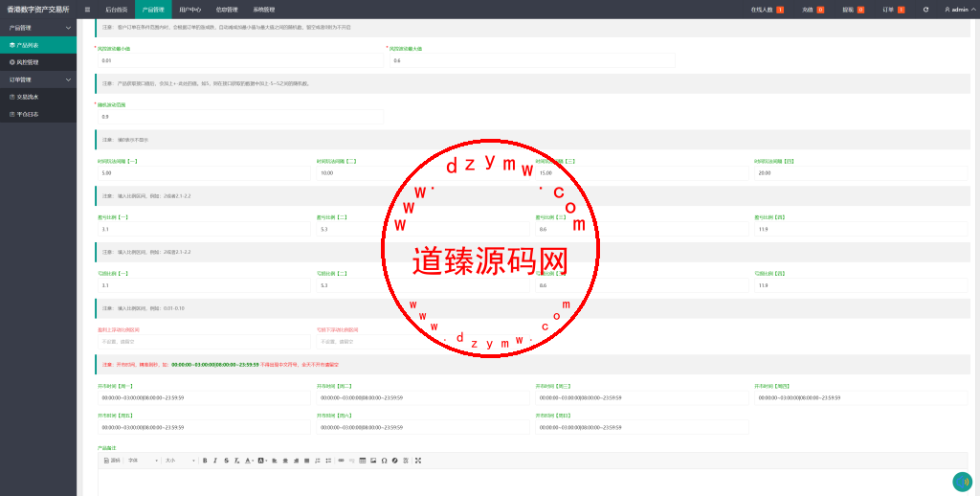Click 盈亏比例【一】 field showing 3.1

(204, 229)
